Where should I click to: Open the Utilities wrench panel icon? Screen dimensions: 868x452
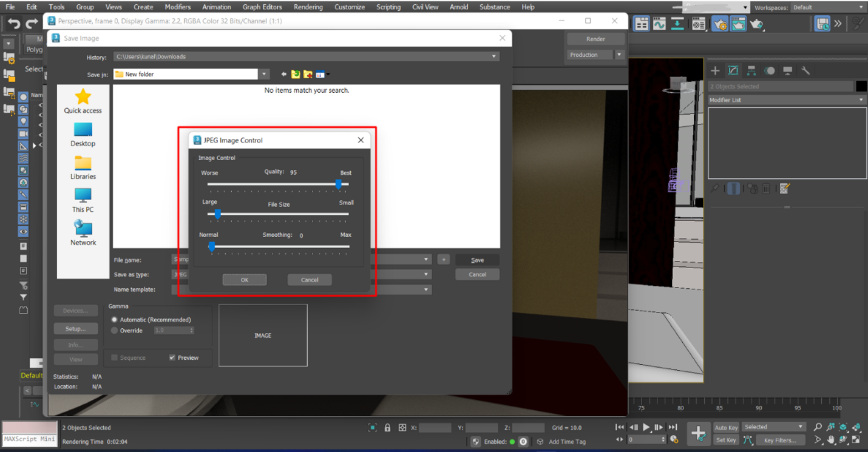point(805,70)
